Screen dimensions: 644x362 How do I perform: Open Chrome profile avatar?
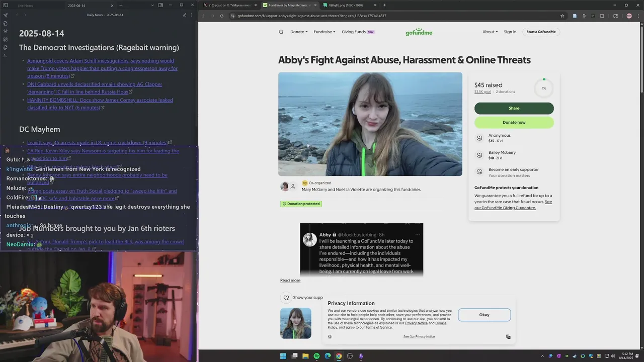click(629, 16)
